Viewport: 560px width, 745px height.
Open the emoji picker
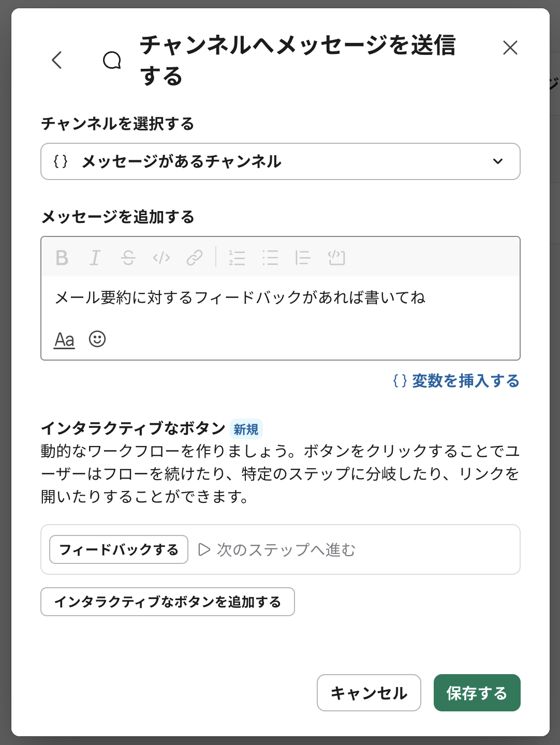[x=97, y=339]
